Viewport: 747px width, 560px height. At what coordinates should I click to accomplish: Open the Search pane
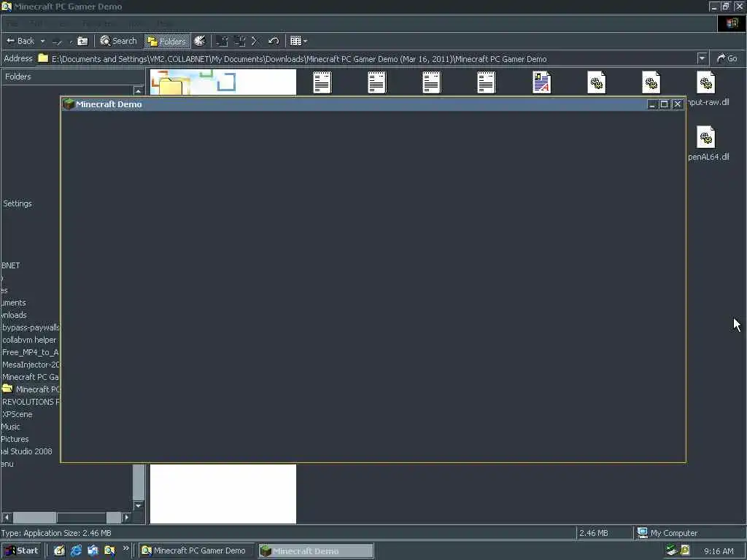(x=119, y=41)
